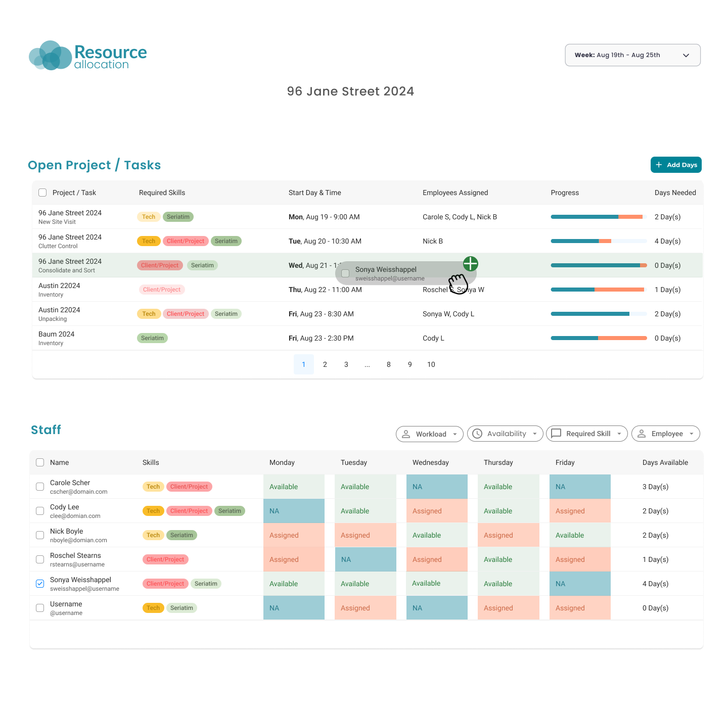Click the Progress column header

point(565,193)
